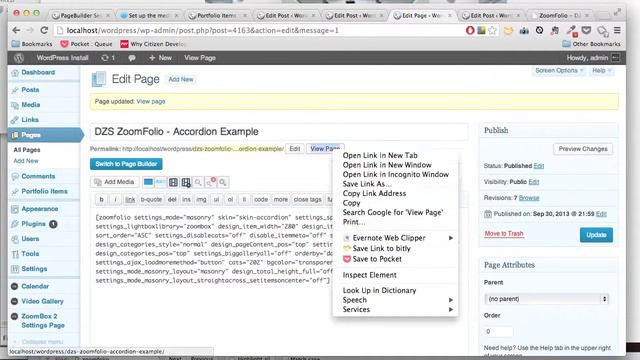Image resolution: width=640 pixels, height=360 pixels.
Task: Edit the Published on date
Action: point(601,214)
